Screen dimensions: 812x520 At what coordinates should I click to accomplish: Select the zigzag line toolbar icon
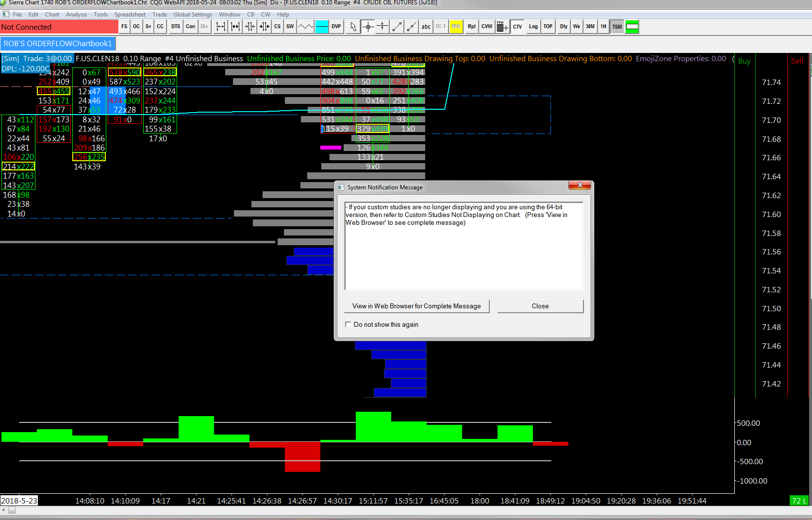306,27
